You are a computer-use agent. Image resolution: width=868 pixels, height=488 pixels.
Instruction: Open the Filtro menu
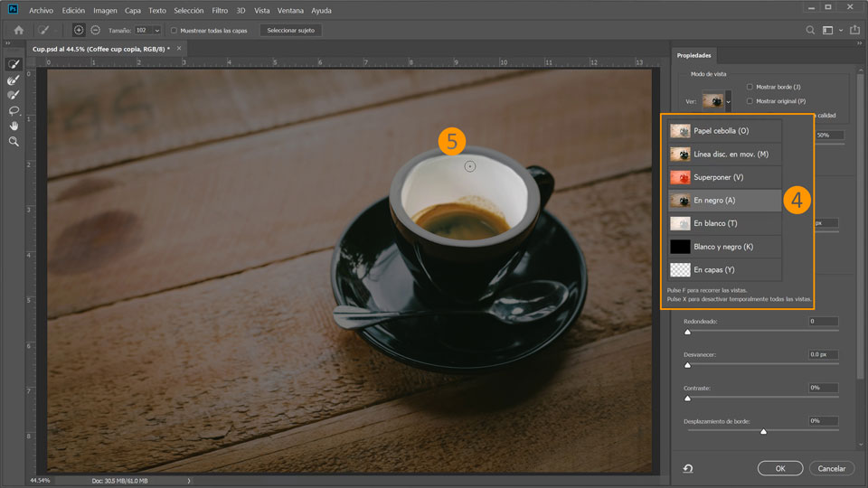pos(220,10)
